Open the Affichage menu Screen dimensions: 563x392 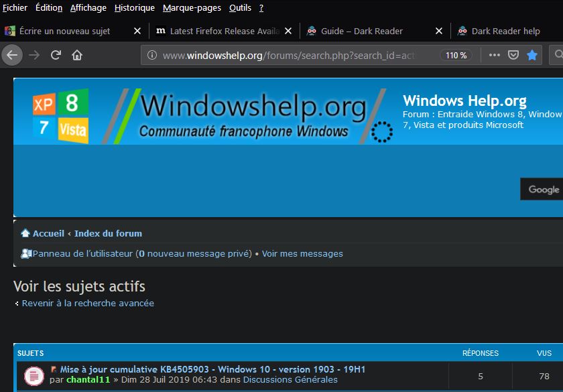[88, 7]
